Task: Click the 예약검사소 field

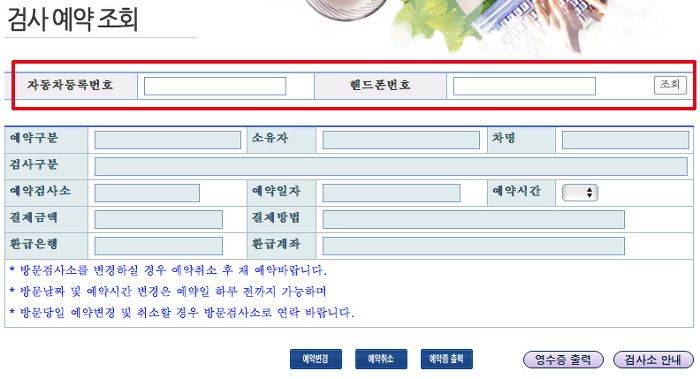Action: pyautogui.click(x=147, y=193)
